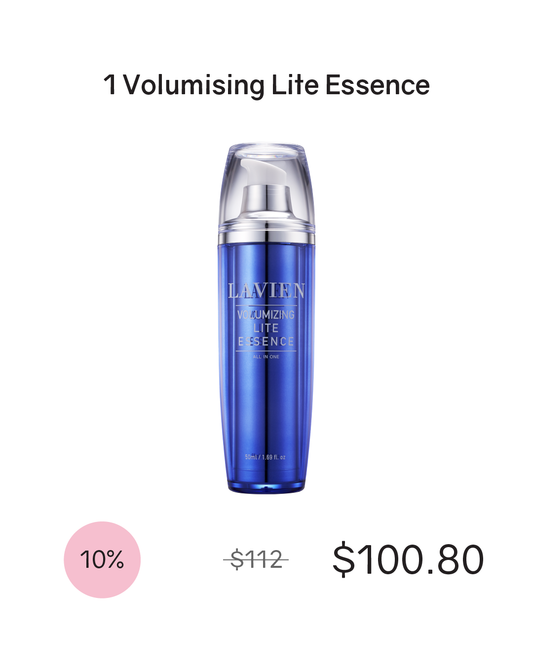The height and width of the screenshot is (666, 533).
Task: Click the LITE word on bottle label
Action: 266,328
